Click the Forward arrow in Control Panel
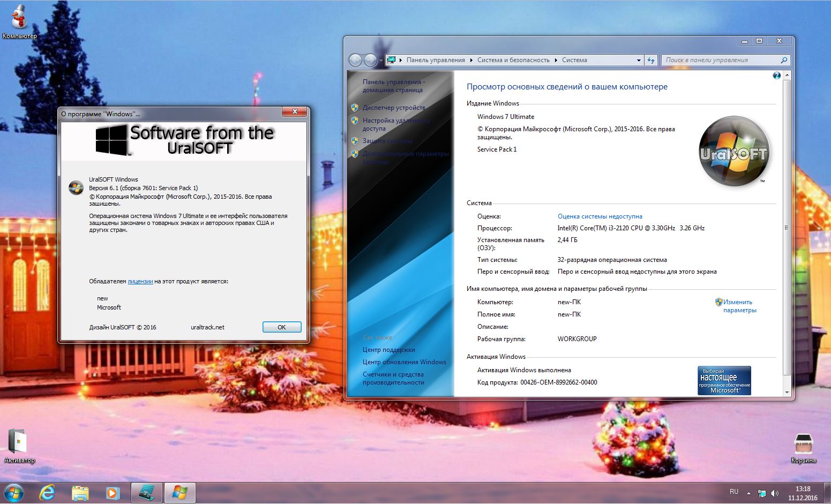831x504 pixels. [x=370, y=60]
